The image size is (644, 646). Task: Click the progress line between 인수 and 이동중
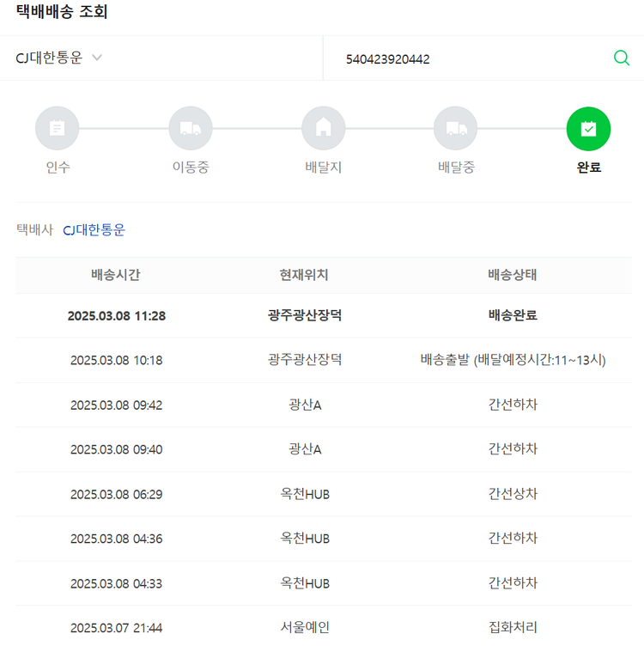[x=124, y=129]
